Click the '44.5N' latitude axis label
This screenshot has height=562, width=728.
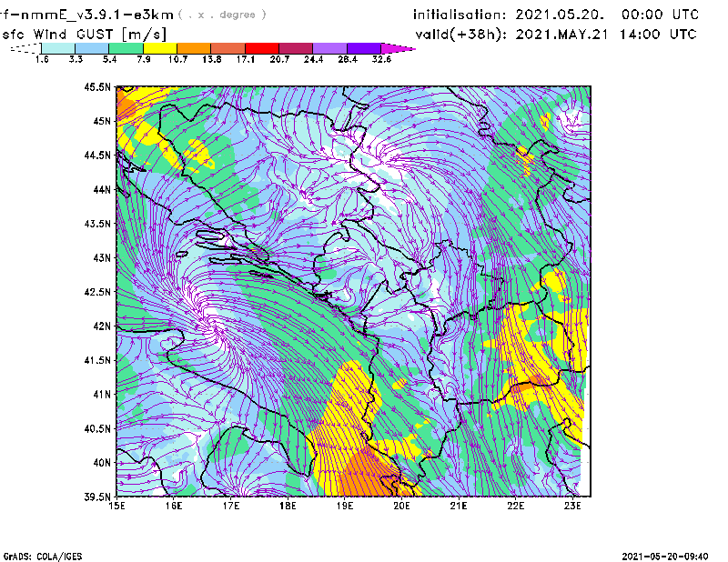click(x=97, y=155)
